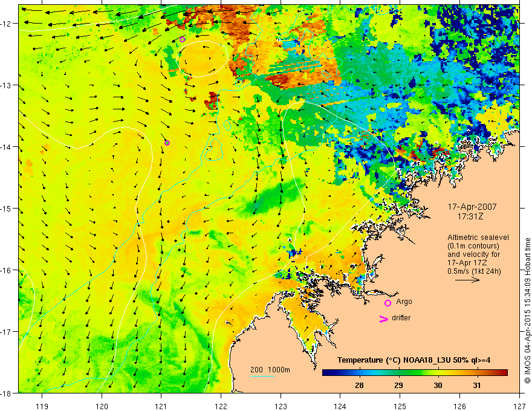532x411 pixels.
Task: Click the longitude label 120
Action: [x=102, y=406]
